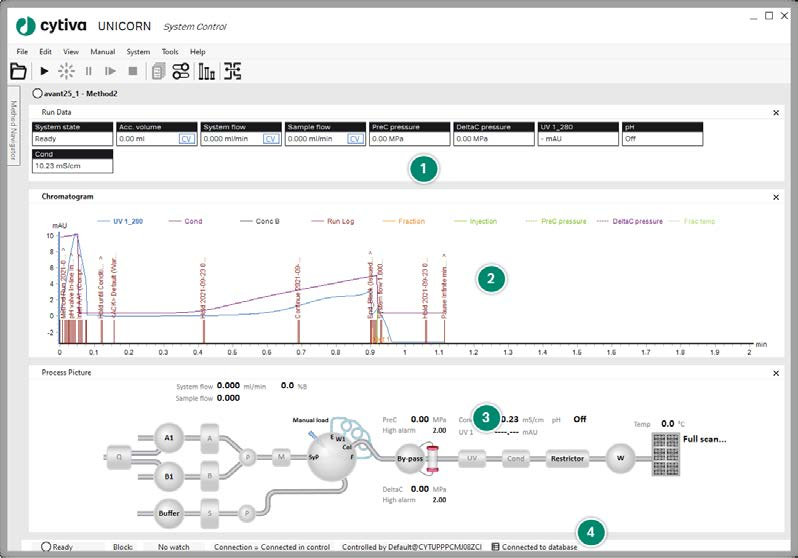Click the Cond monitor component
This screenshot has width=798, height=558.
(516, 458)
